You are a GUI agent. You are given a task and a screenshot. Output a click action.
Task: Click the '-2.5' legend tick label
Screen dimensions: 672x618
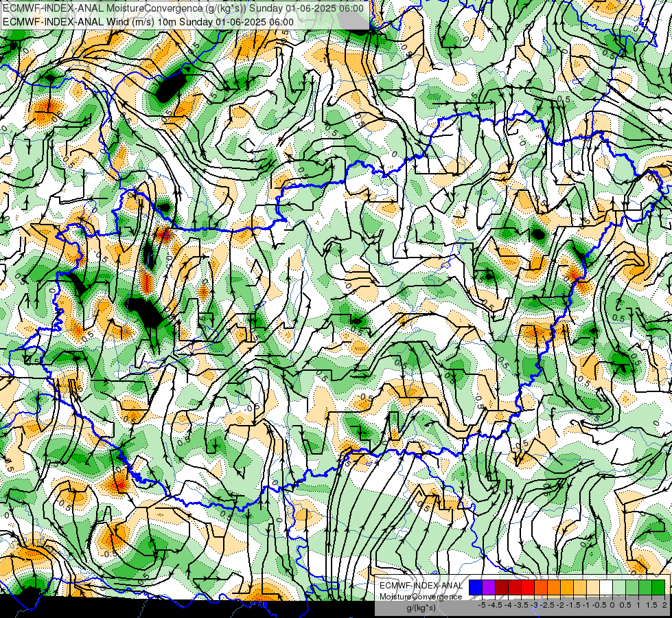point(547,605)
